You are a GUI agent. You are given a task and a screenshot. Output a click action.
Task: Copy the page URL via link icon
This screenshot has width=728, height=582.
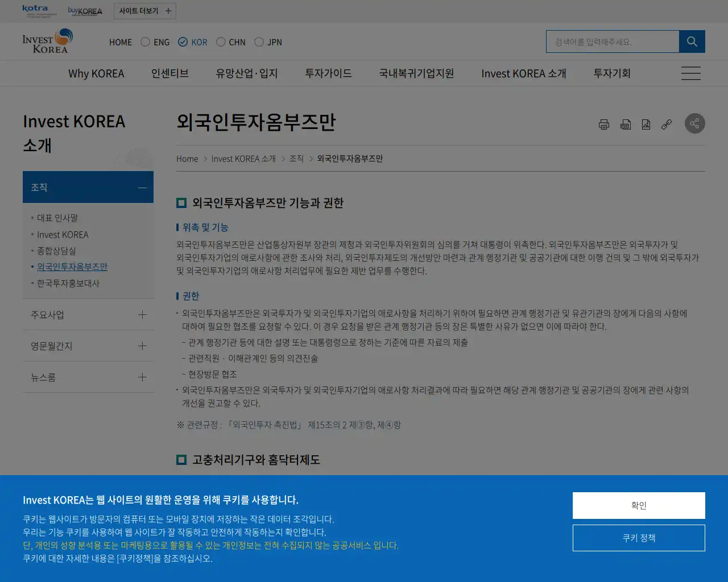(x=667, y=123)
